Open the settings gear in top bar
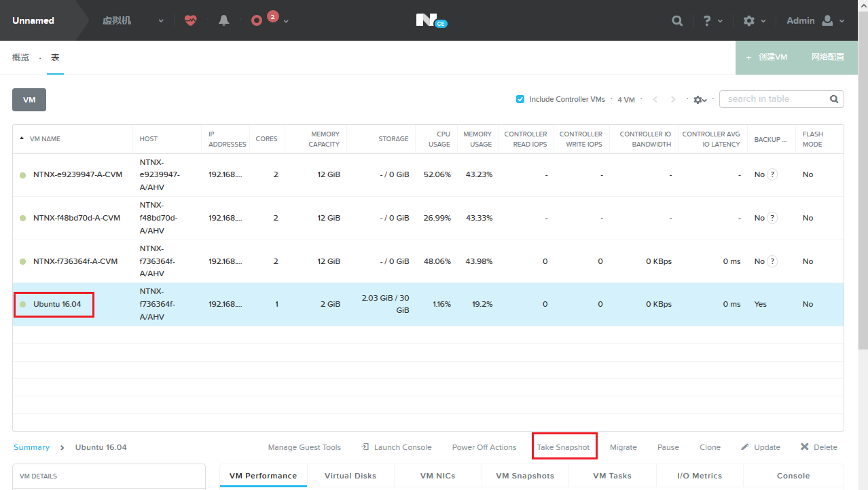Screen dimensions: 868x490 [x=749, y=20]
